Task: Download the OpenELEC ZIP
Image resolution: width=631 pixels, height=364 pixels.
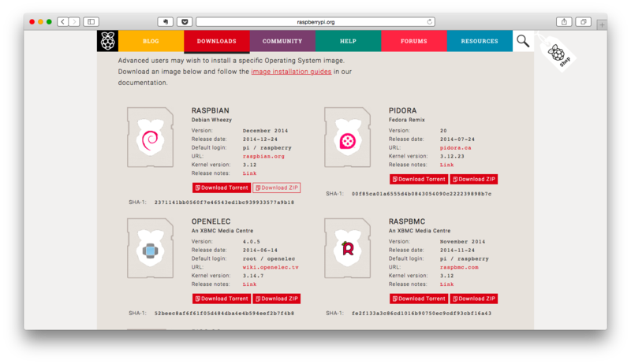Action: click(277, 299)
